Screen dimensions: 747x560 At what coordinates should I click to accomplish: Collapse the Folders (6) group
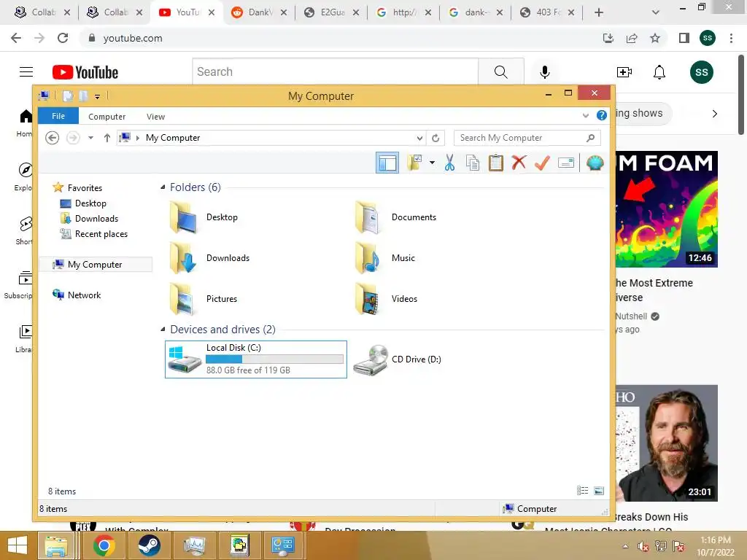click(163, 187)
